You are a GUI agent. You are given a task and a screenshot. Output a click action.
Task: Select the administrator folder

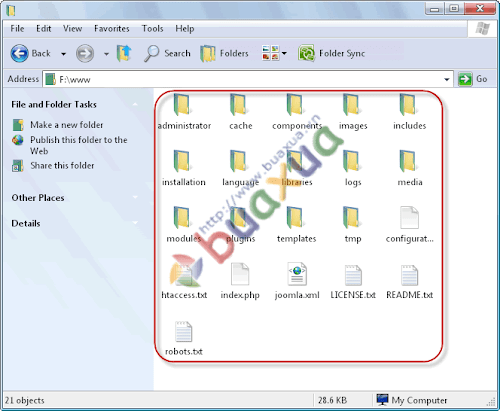pyautogui.click(x=184, y=111)
